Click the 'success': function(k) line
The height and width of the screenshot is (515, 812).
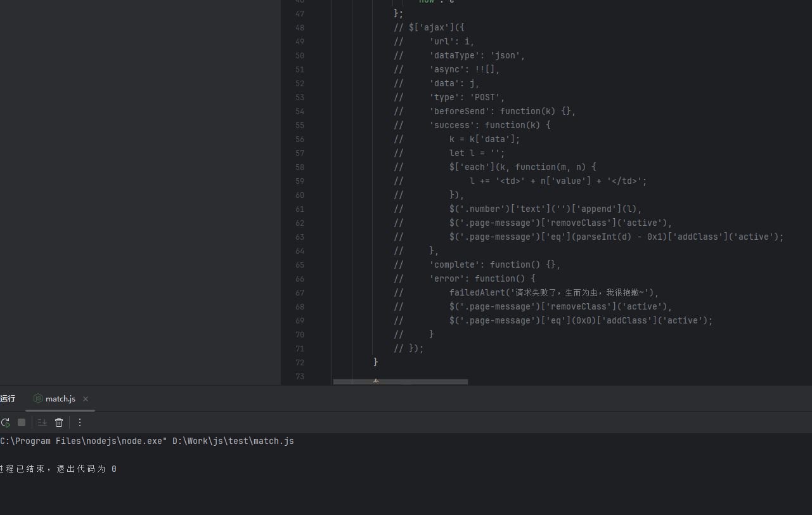pos(472,126)
